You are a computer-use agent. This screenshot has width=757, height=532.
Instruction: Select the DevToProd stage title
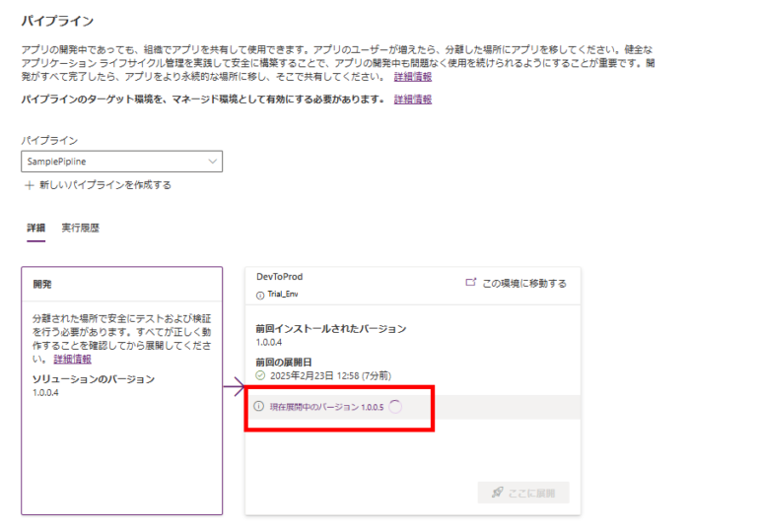click(279, 277)
